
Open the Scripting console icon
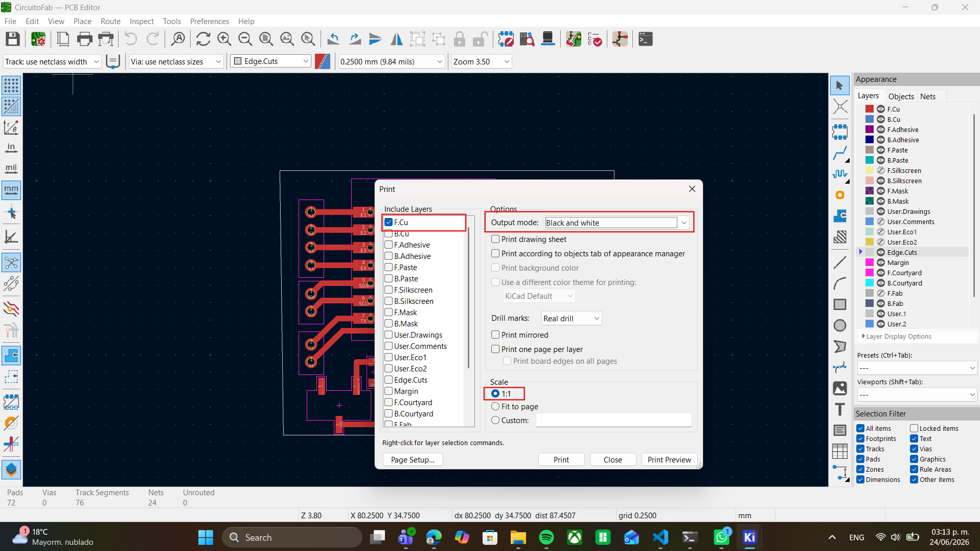646,39
